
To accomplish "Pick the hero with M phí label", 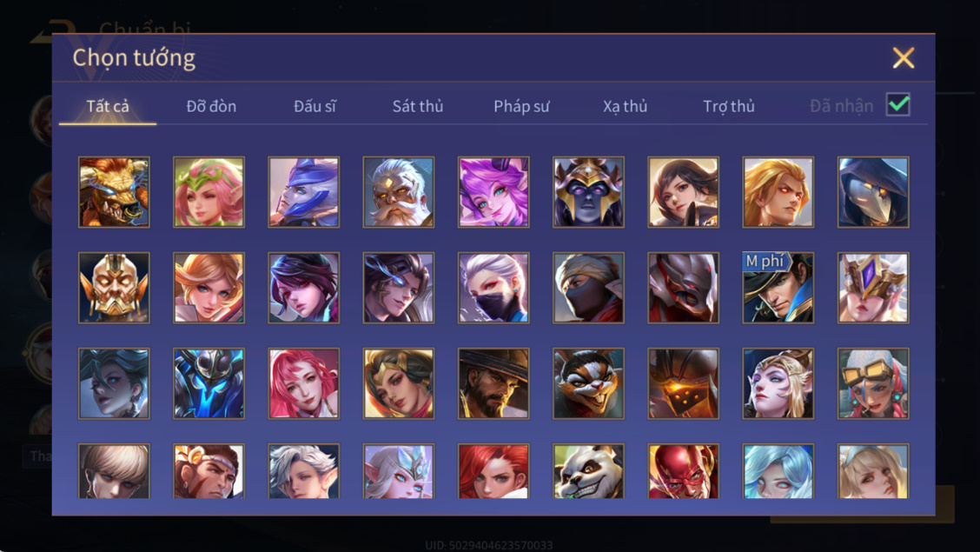I will 778,288.
